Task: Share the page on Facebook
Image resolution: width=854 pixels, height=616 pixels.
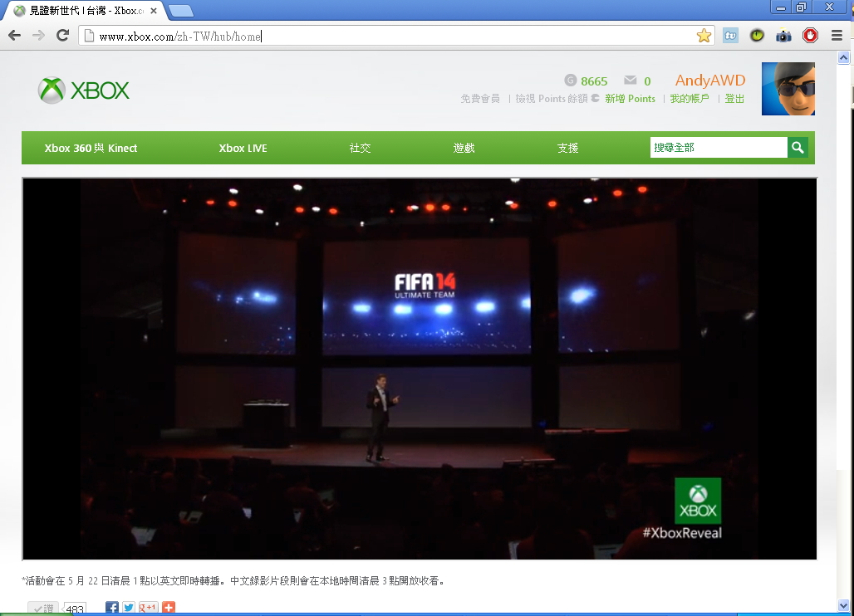Action: click(111, 608)
